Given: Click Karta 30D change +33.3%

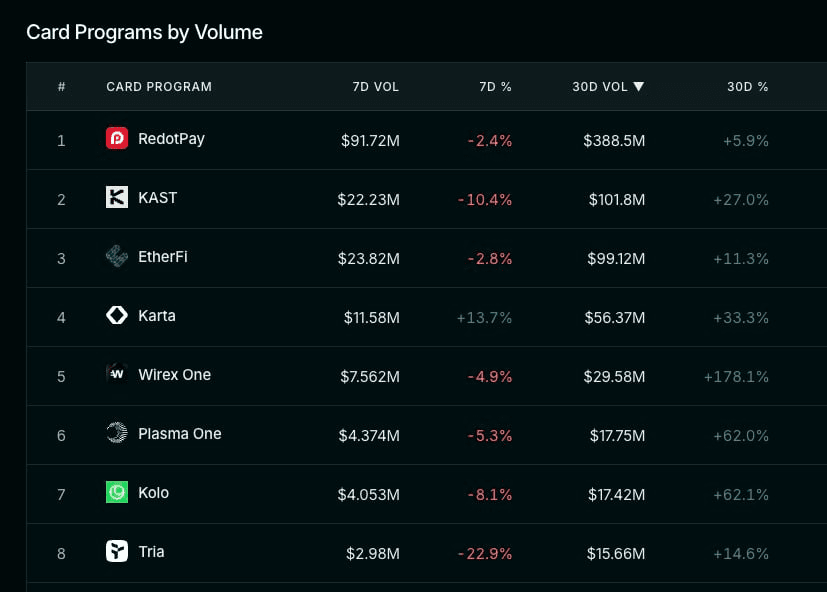Looking at the screenshot, I should click(x=741, y=318).
